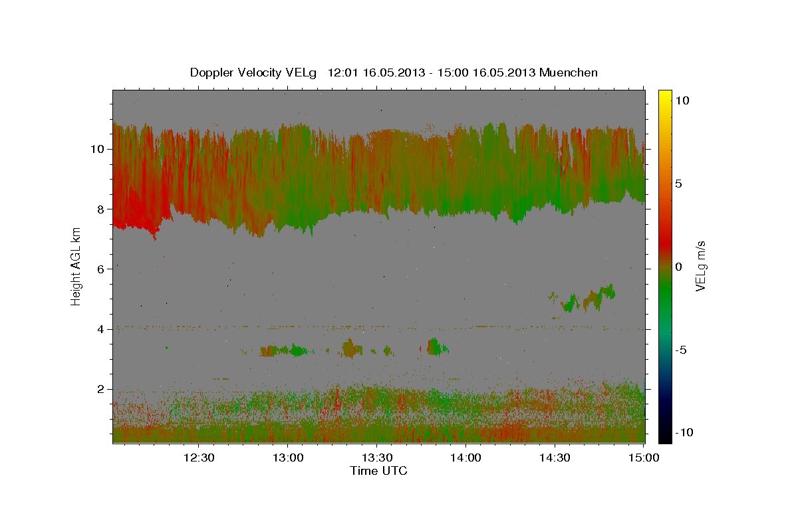Click the 'Height AGL km' axis title
798x532 pixels.
76,266
